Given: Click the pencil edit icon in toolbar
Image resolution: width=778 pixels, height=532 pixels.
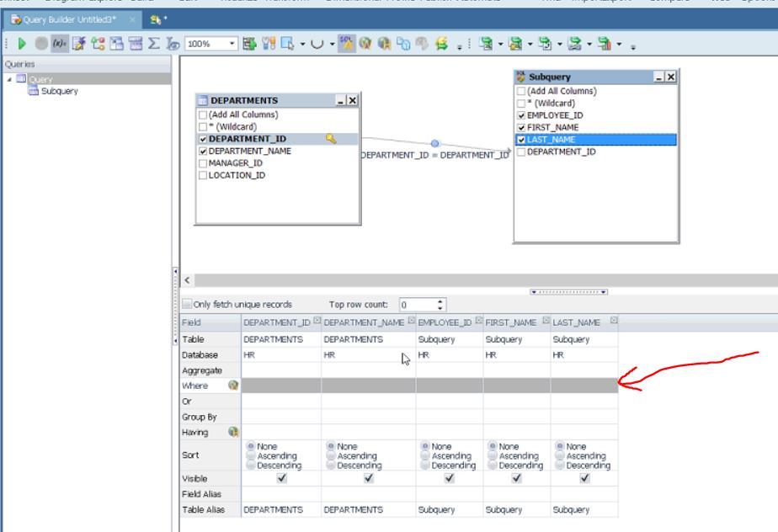Looking at the screenshot, I should [78, 44].
